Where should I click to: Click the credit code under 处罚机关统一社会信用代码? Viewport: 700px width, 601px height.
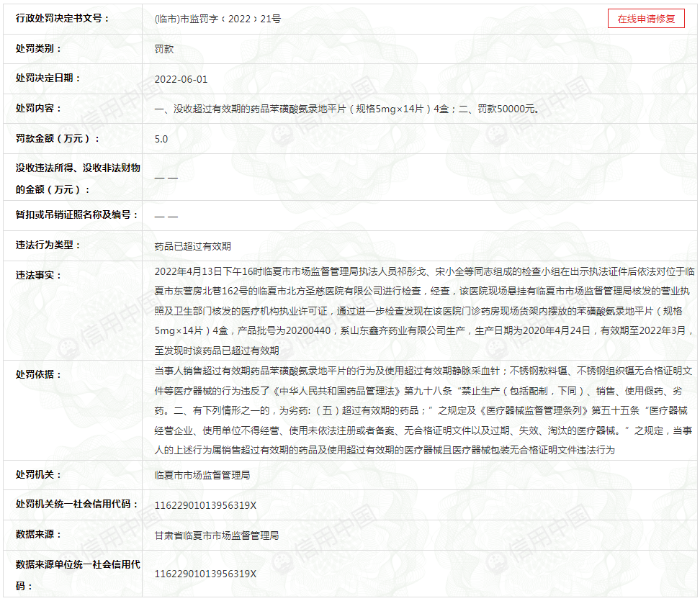(205, 506)
